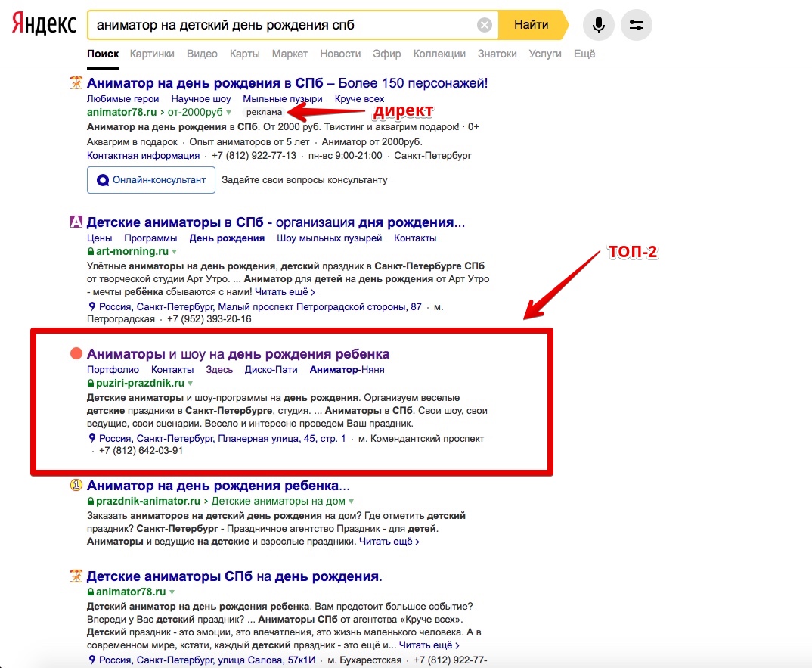Click the Контактная информация link

coord(143,156)
